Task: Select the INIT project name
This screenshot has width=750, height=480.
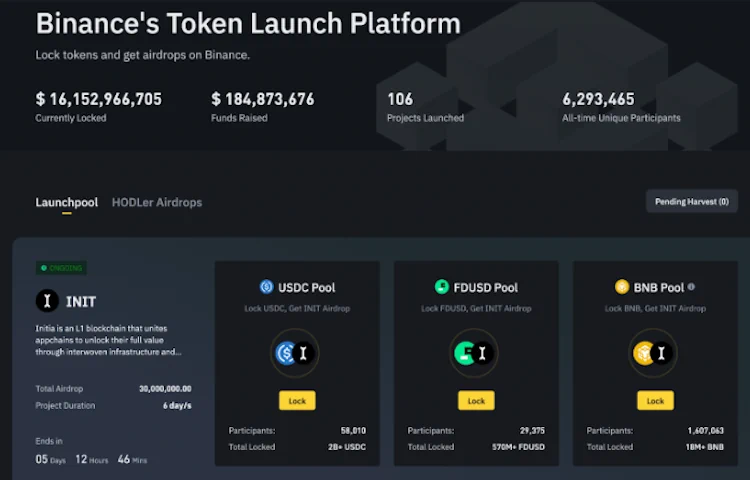Action: pyautogui.click(x=81, y=302)
